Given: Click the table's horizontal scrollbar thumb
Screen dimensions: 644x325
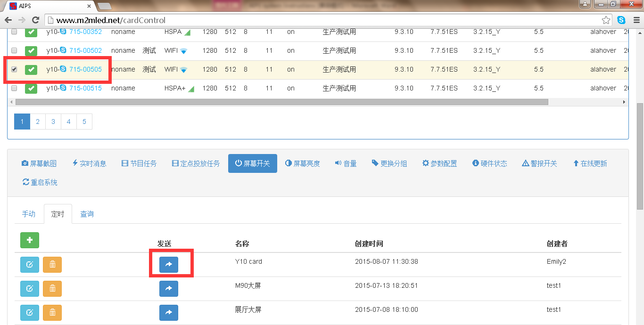Looking at the screenshot, I should (x=281, y=102).
